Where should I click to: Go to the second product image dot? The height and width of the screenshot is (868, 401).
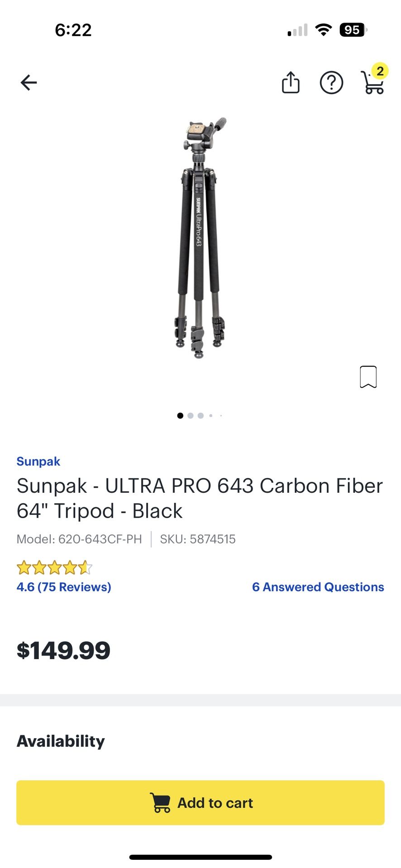click(x=191, y=415)
